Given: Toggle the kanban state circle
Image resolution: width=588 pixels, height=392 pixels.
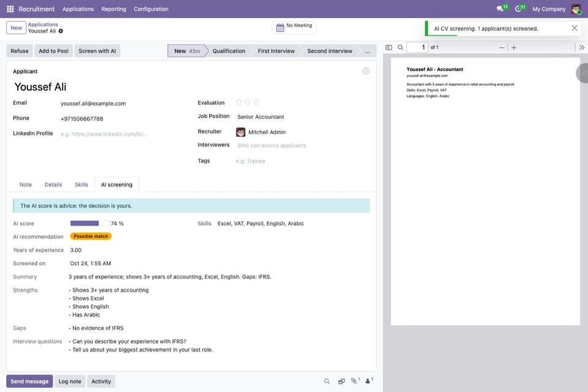Looking at the screenshot, I should [366, 71].
